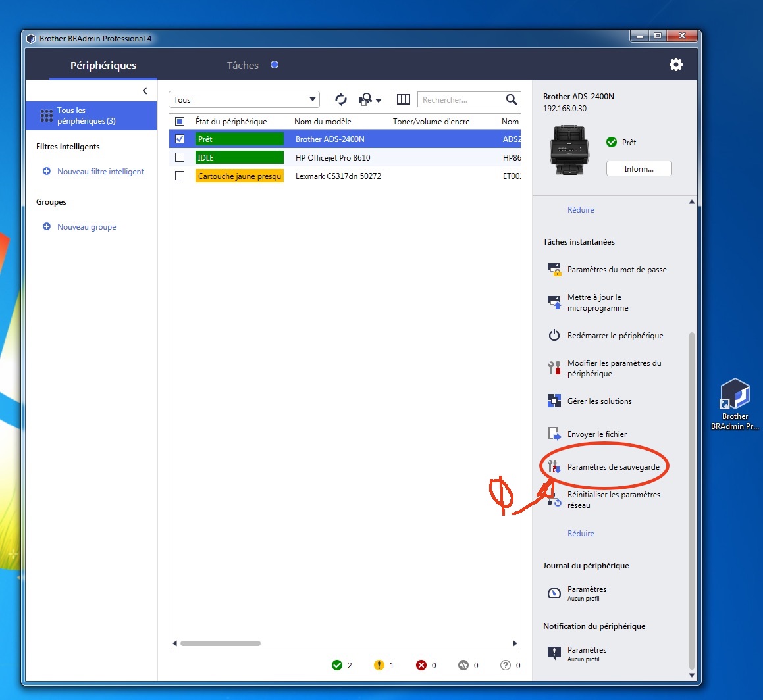Check the HP Officejet Pro 8610 checkbox
The width and height of the screenshot is (763, 700).
(x=180, y=157)
